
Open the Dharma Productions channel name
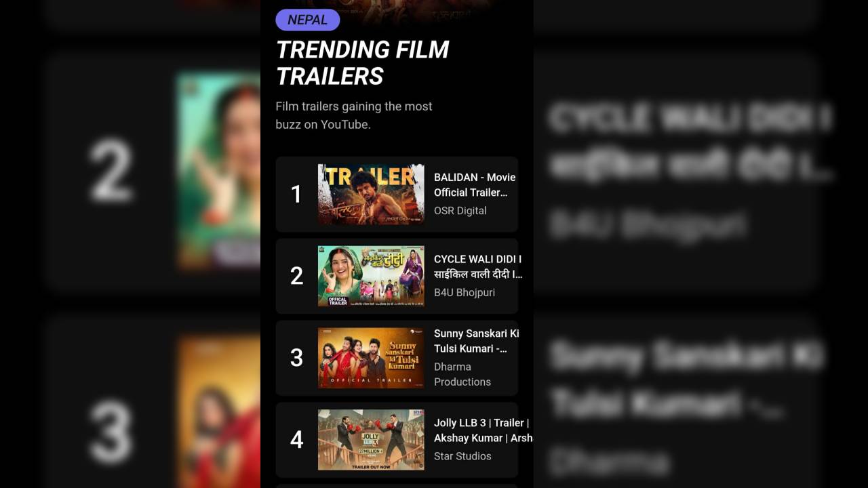pyautogui.click(x=462, y=374)
